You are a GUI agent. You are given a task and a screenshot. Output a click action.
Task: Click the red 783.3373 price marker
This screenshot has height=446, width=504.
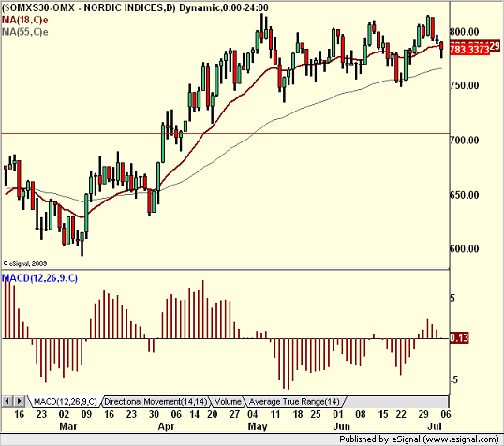click(x=470, y=50)
